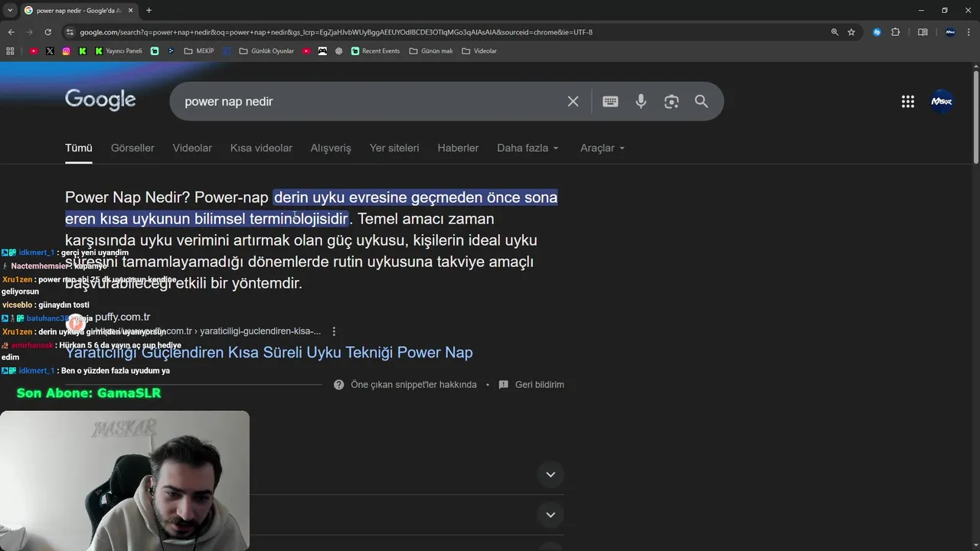Search by image with the camera lens icon
This screenshot has width=980, height=551.
point(671,101)
